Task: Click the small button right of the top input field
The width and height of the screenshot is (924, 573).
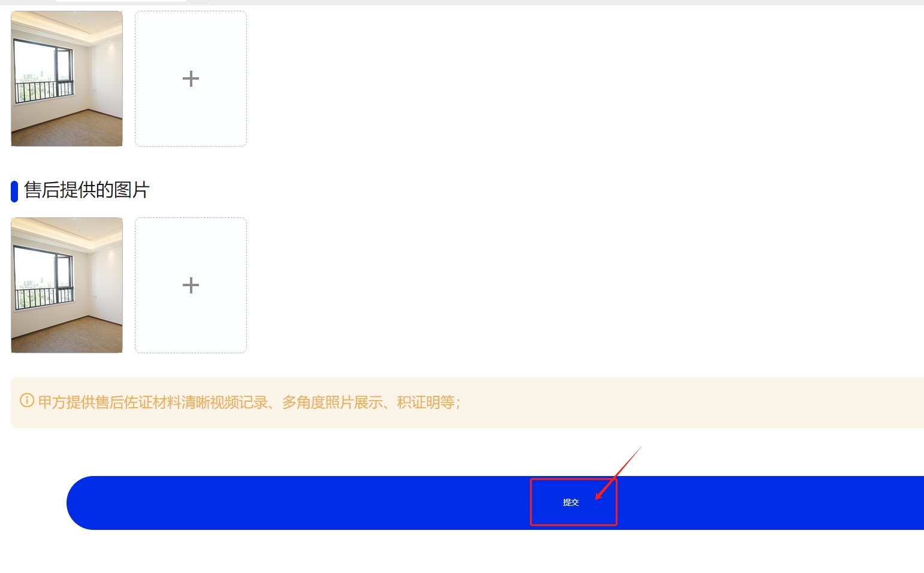Action: click(199, 1)
